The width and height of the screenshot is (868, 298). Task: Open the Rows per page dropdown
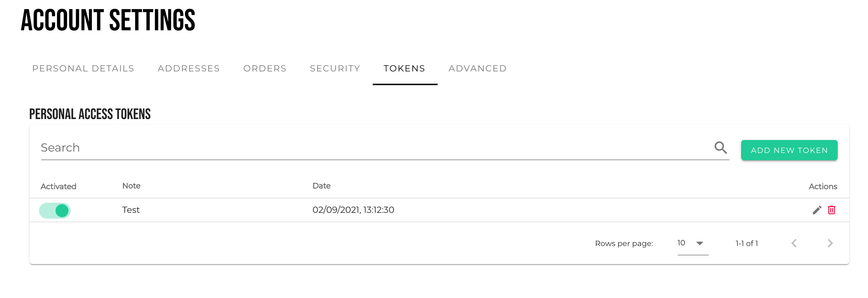pyautogui.click(x=692, y=243)
